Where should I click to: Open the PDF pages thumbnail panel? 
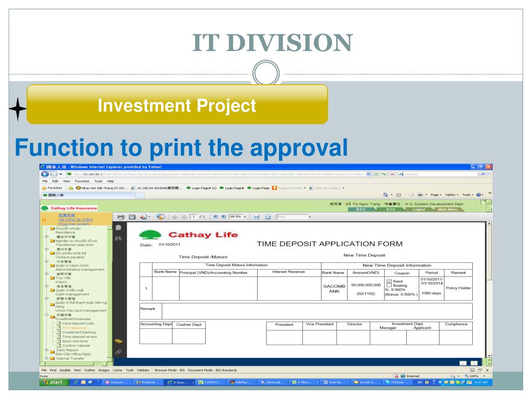pyautogui.click(x=118, y=228)
